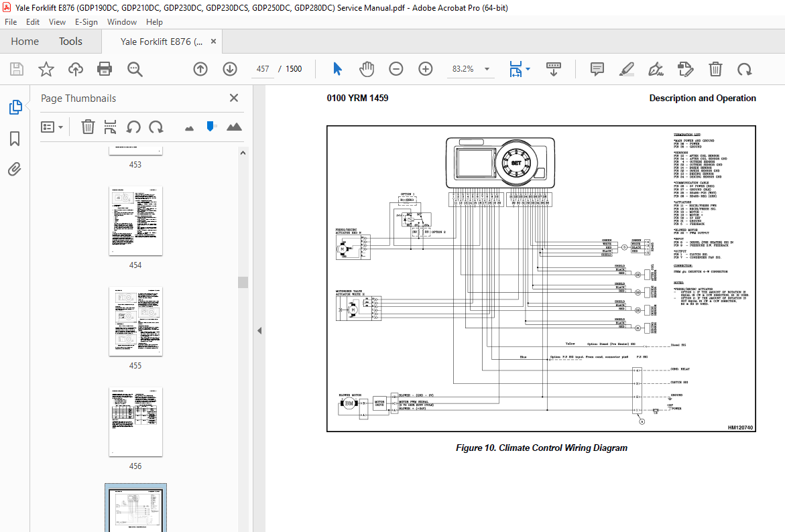Open the Edit PDF tool icon
This screenshot has height=532, width=785.
685,69
